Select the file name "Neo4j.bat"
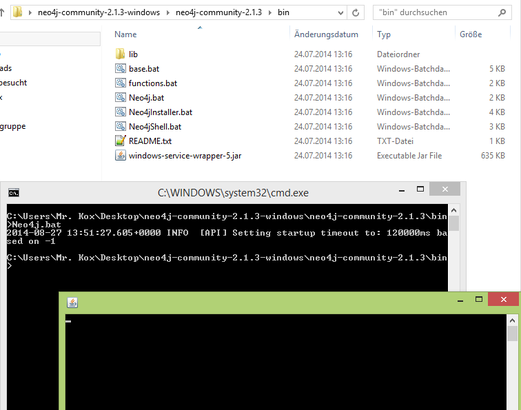 [146, 98]
